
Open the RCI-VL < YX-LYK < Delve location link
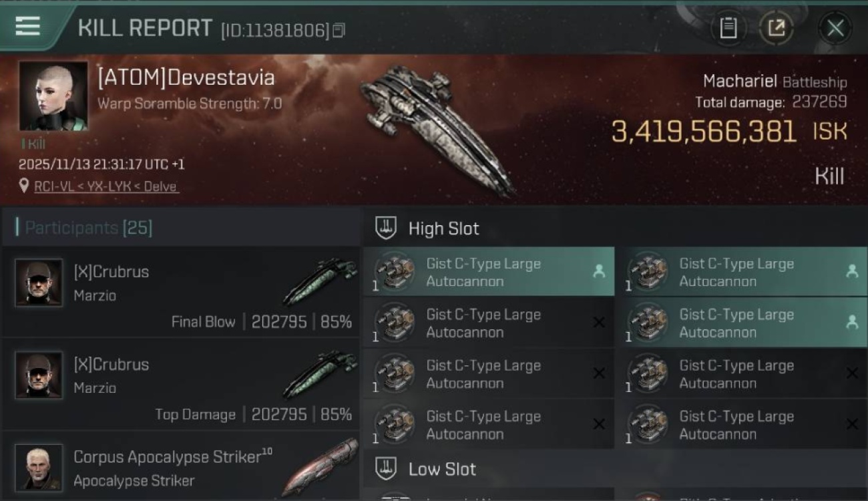point(106,186)
